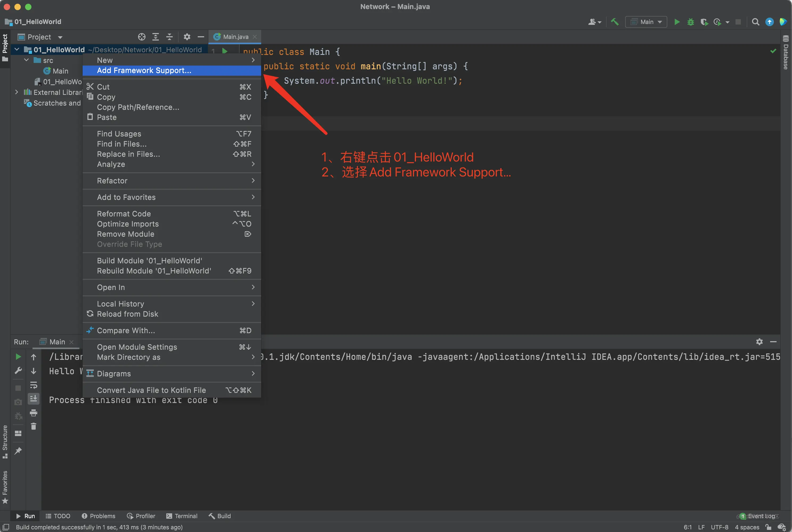The width and height of the screenshot is (792, 532).
Task: Start debugging with the bug icon
Action: (690, 22)
